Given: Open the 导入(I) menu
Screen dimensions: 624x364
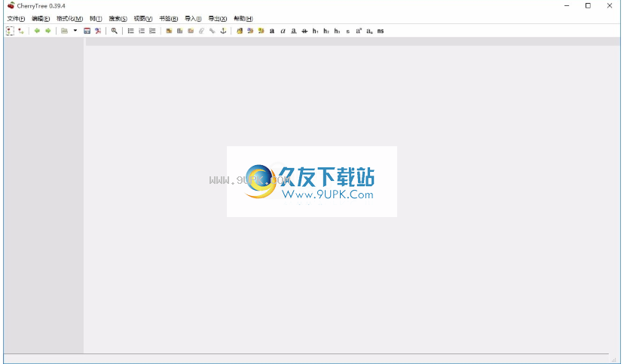Looking at the screenshot, I should tap(193, 19).
